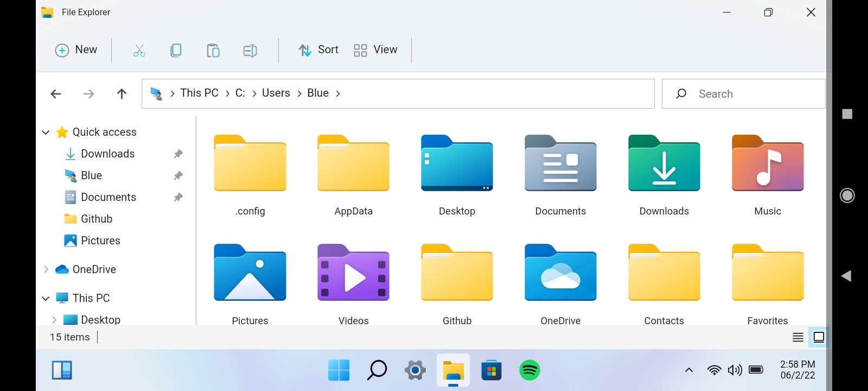Open the Sort menu
Image resolution: width=868 pixels, height=391 pixels.
(x=318, y=50)
